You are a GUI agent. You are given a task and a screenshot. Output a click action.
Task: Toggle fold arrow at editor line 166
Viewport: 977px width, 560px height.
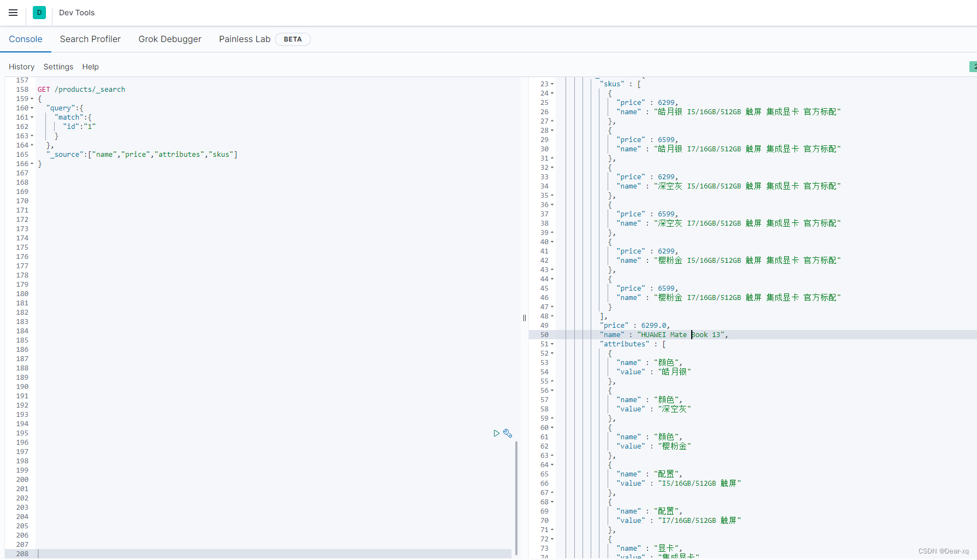[x=32, y=164]
